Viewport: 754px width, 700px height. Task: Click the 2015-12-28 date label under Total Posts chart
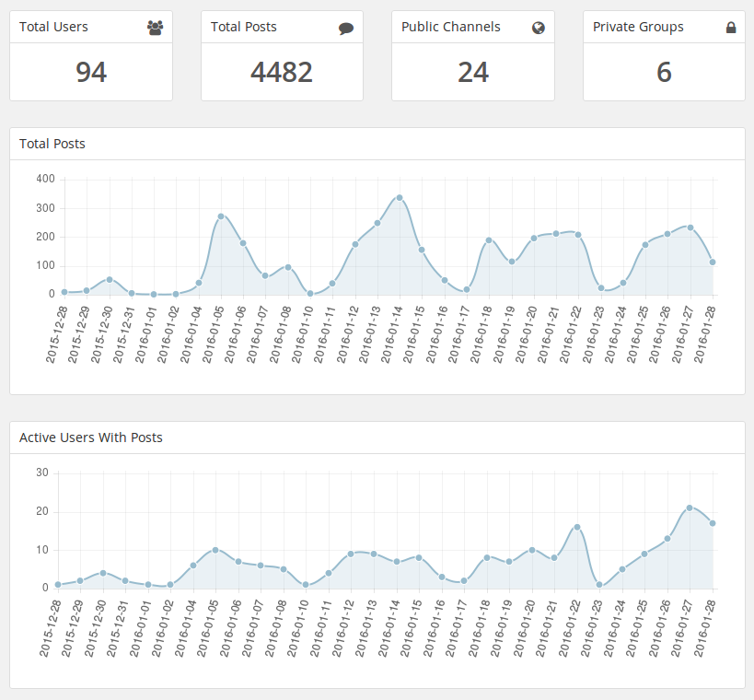(56, 334)
